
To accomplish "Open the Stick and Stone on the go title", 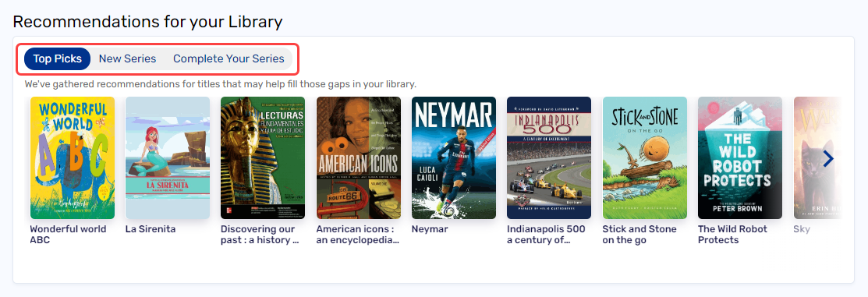I will (x=639, y=235).
